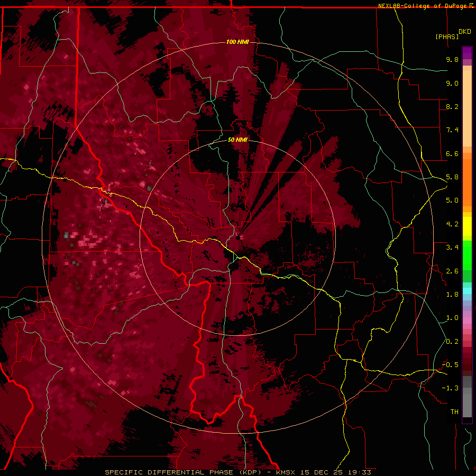Click the 0.2 legend value

pos(452,342)
